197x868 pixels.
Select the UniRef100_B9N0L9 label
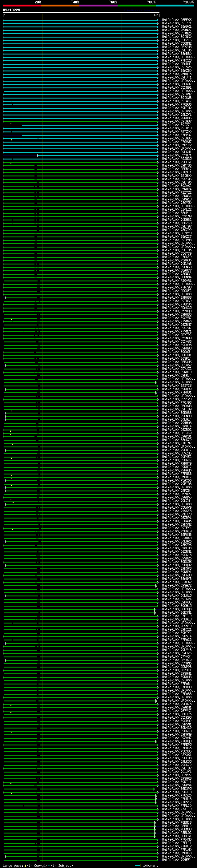[176, 372]
